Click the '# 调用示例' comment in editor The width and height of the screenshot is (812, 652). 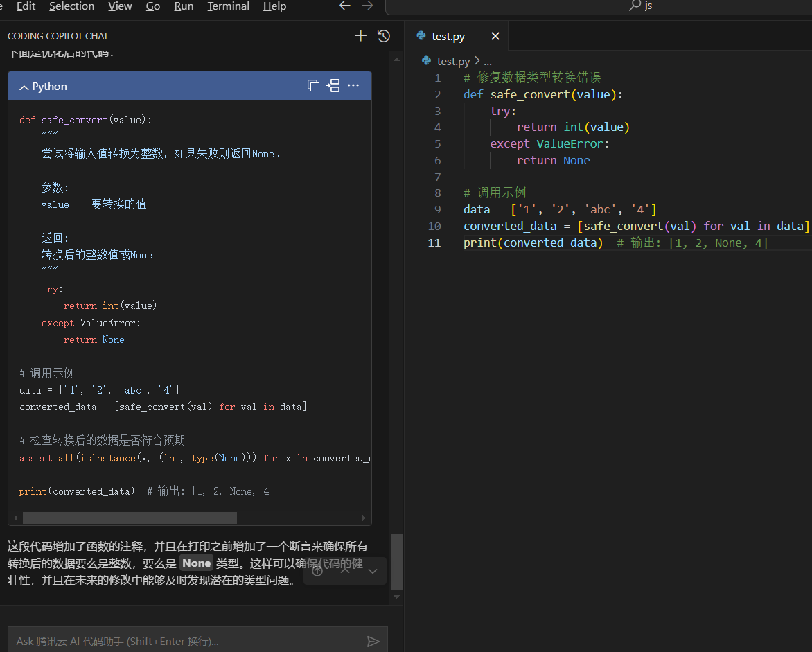pos(495,193)
